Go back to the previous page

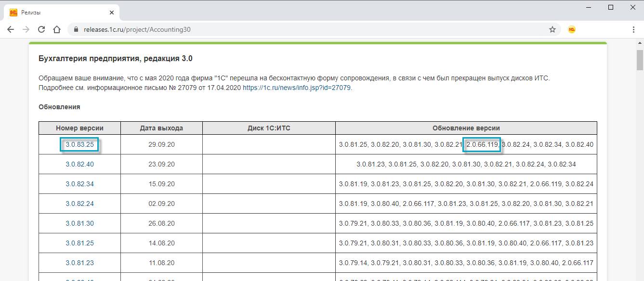(11, 29)
